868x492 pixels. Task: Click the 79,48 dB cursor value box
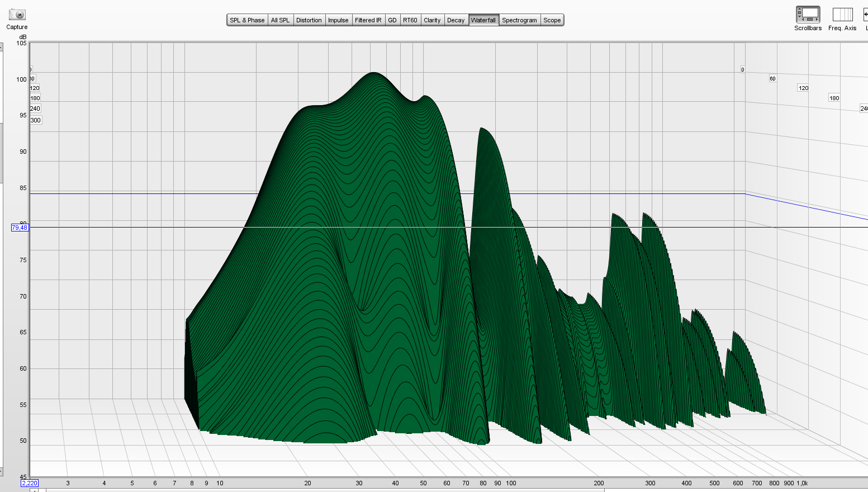[x=20, y=228]
